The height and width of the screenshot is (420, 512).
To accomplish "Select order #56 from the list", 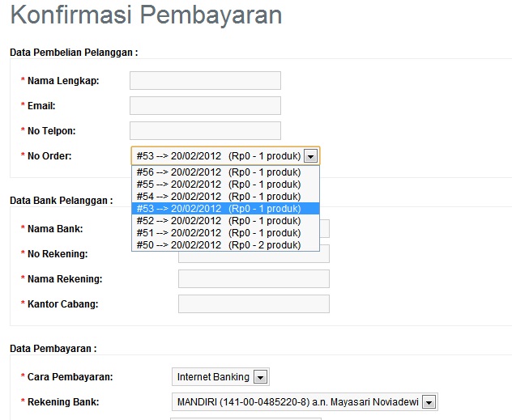I will pyautogui.click(x=225, y=172).
